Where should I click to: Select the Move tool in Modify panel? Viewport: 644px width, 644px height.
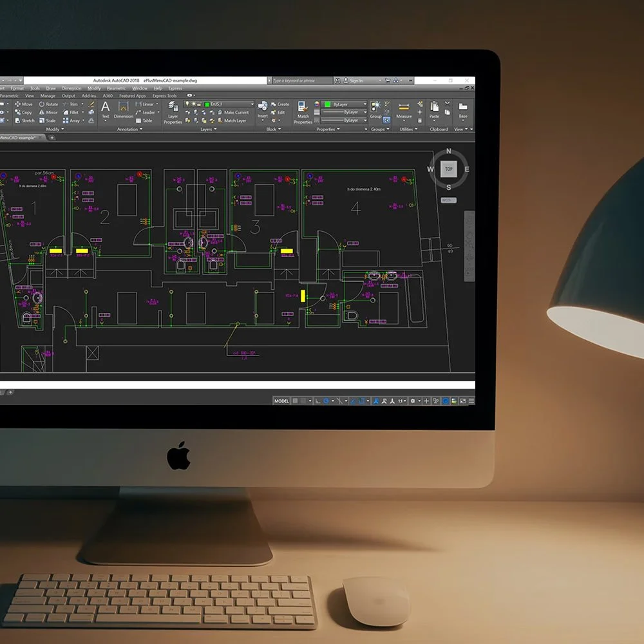coord(23,104)
